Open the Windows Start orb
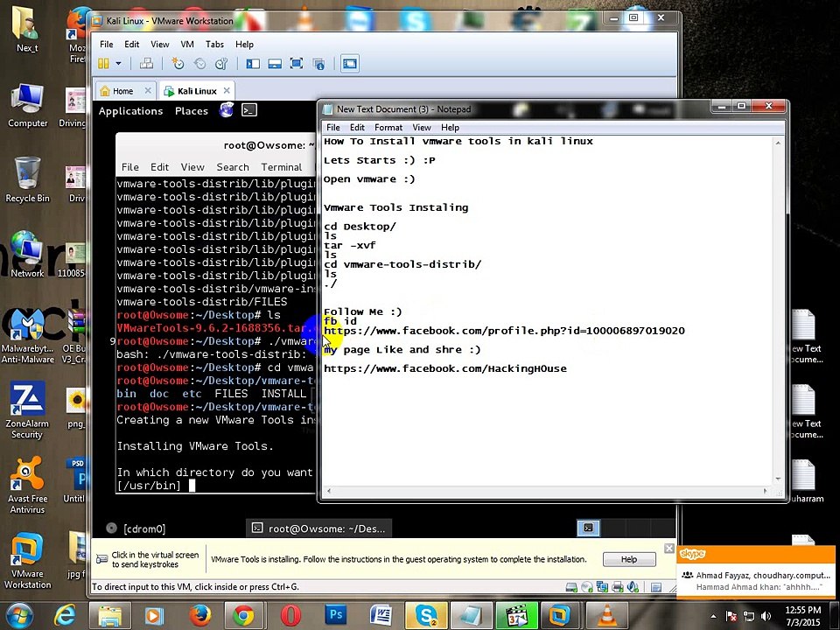 tap(20, 615)
